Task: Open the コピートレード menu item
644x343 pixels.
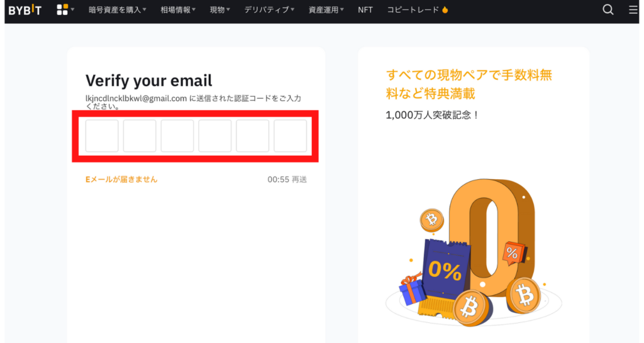Action: click(x=413, y=10)
